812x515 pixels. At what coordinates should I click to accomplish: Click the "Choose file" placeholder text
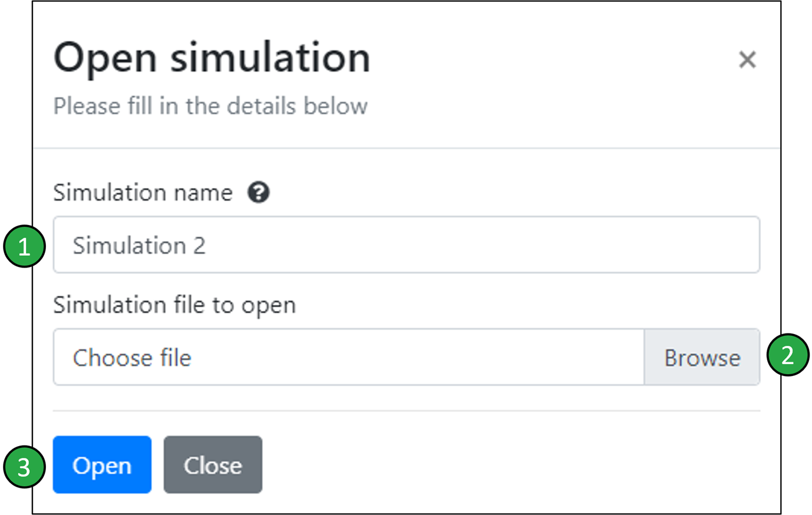click(132, 358)
